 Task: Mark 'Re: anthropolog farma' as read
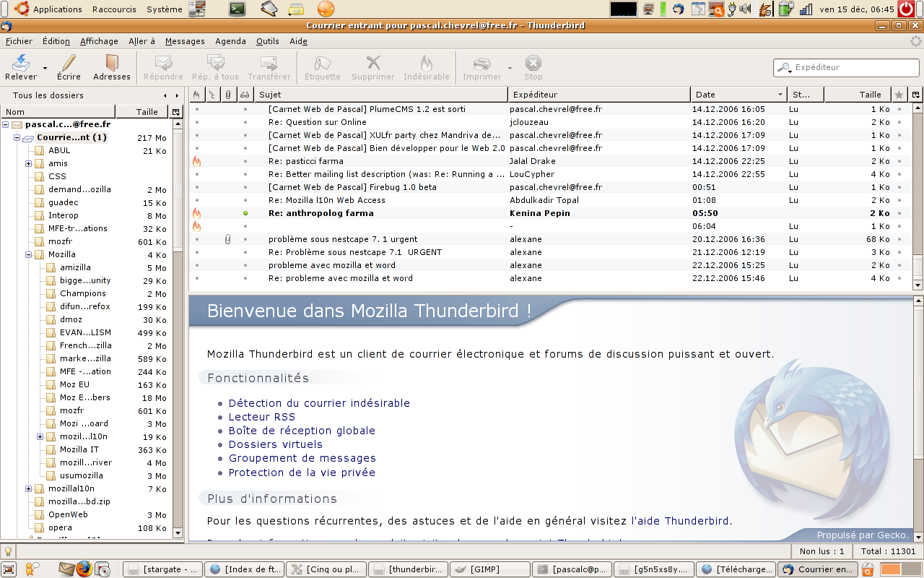245,213
